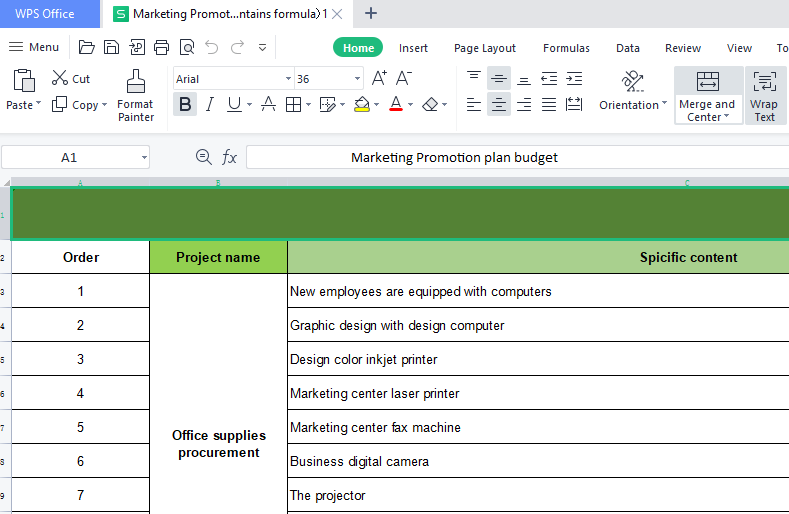Open the folder icon to open a file
This screenshot has width=789, height=514.
(x=87, y=47)
